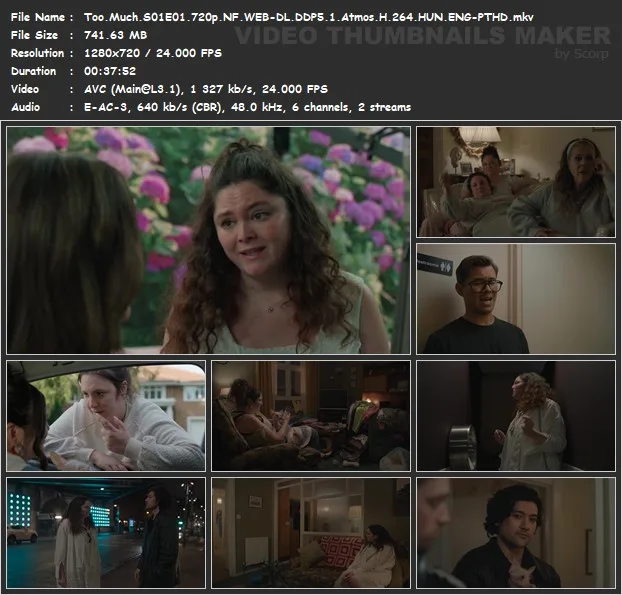
Task: Select night street thumbnail with two people
Action: pyautogui.click(x=106, y=533)
